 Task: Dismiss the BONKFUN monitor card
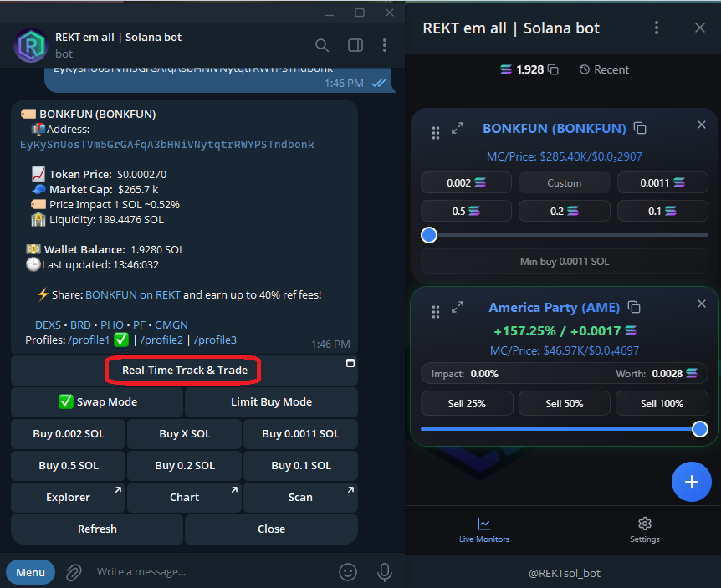tap(701, 125)
